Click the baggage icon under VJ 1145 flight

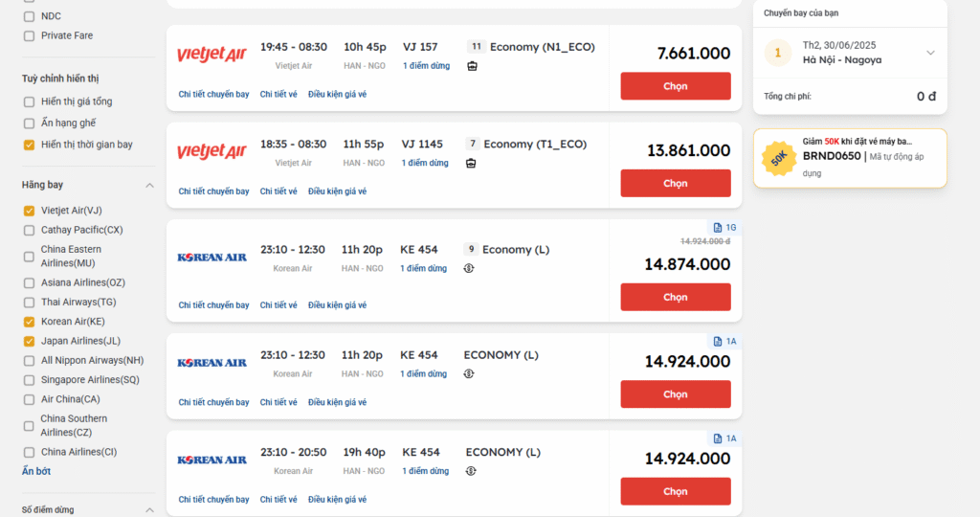pyautogui.click(x=472, y=164)
